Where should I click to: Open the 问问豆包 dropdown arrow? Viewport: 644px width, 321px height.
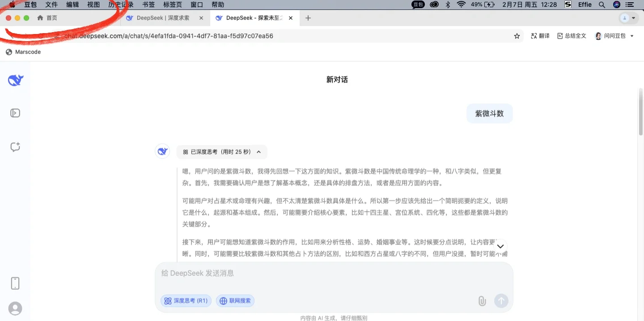coord(632,35)
